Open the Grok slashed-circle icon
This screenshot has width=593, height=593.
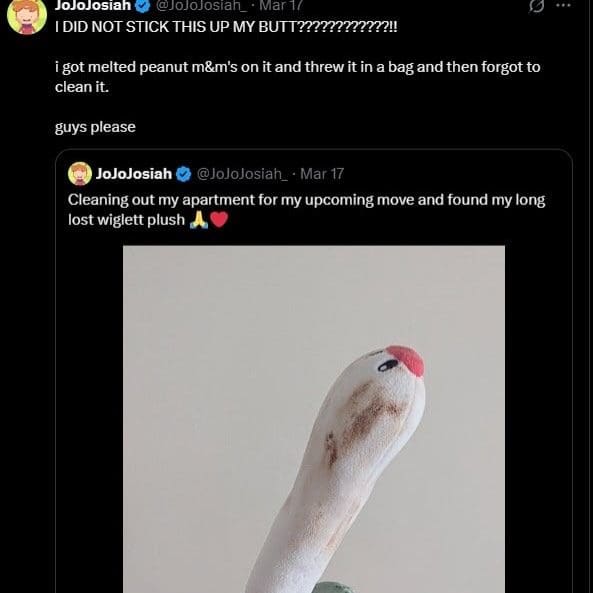click(x=536, y=6)
